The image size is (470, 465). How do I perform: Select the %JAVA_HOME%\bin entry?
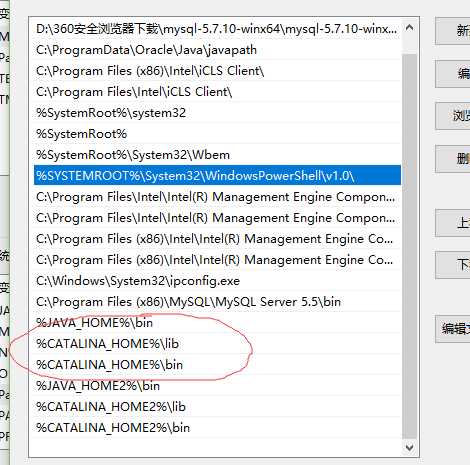(x=217, y=323)
